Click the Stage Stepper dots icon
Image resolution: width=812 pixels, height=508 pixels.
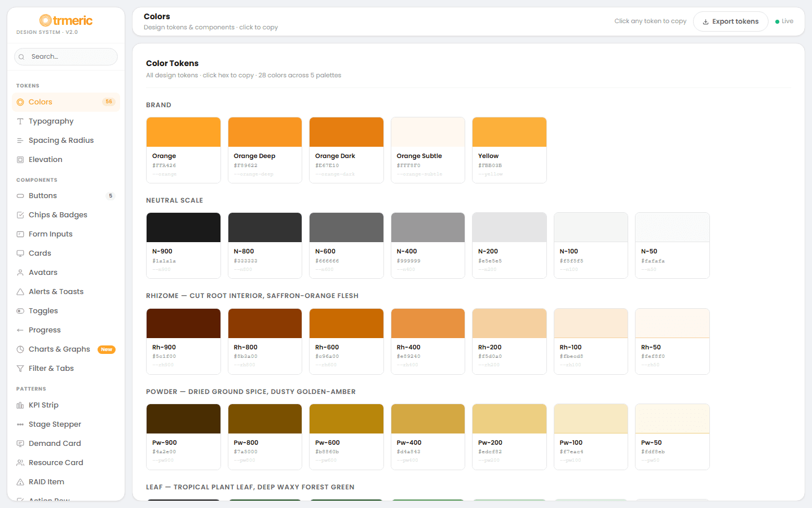pos(20,424)
